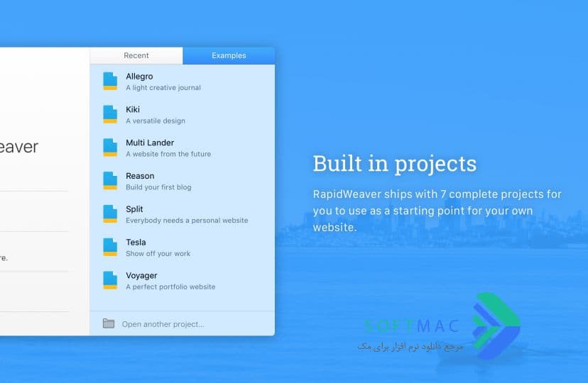588x383 pixels.
Task: Select the Examples tab
Action: click(x=229, y=55)
